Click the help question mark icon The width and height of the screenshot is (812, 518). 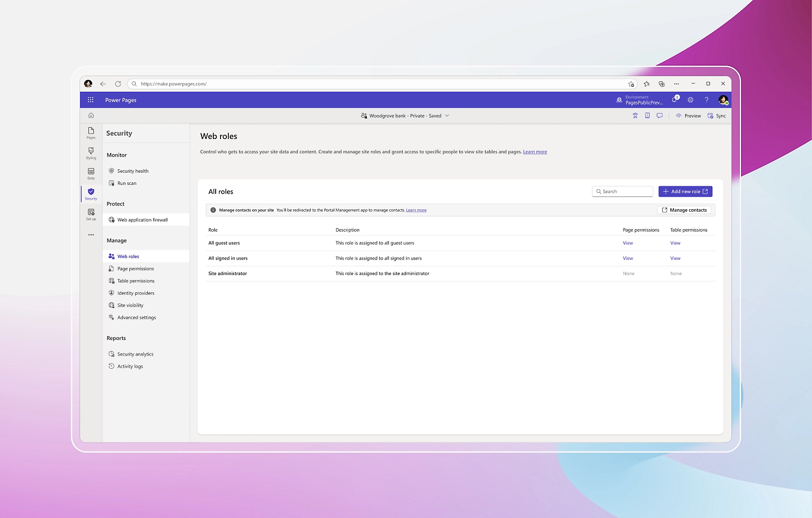[706, 100]
